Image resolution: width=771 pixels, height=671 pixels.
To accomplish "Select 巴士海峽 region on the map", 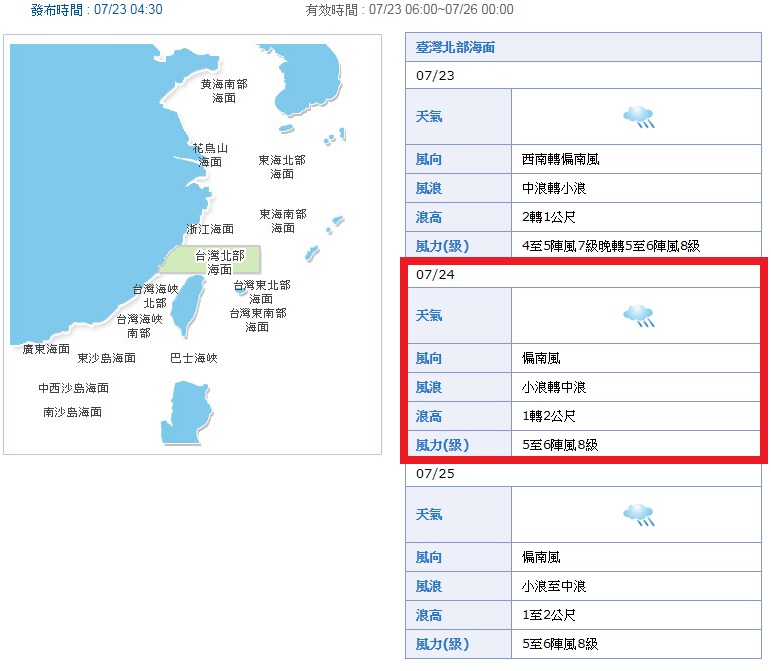I will pyautogui.click(x=194, y=358).
